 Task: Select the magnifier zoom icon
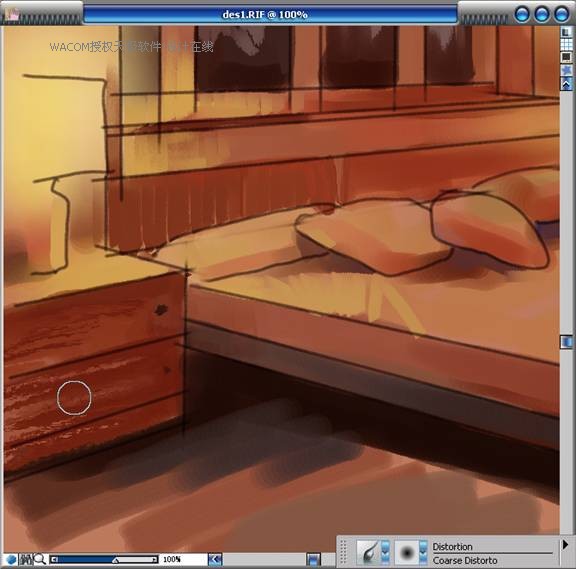click(x=40, y=559)
